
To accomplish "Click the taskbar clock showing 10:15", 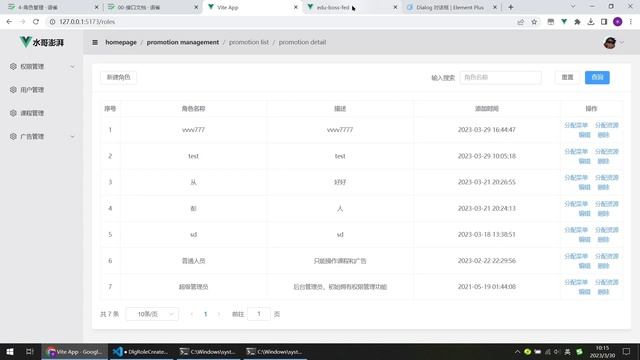I will pyautogui.click(x=602, y=351).
